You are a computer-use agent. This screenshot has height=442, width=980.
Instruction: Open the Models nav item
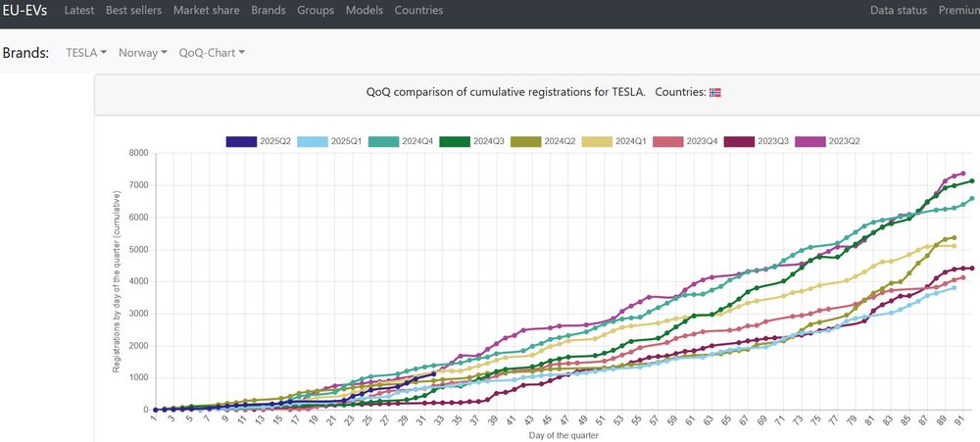coord(365,11)
